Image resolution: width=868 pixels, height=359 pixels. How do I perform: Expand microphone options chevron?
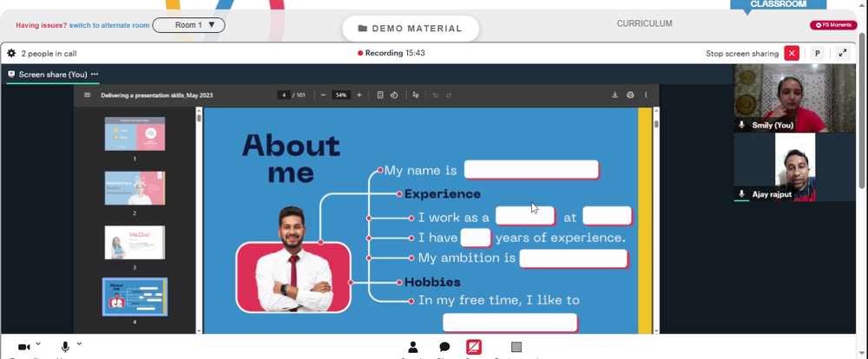[x=79, y=343]
